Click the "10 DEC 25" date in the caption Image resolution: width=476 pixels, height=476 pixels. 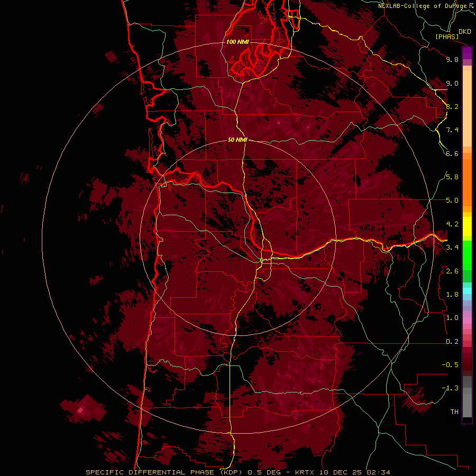pyautogui.click(x=341, y=472)
